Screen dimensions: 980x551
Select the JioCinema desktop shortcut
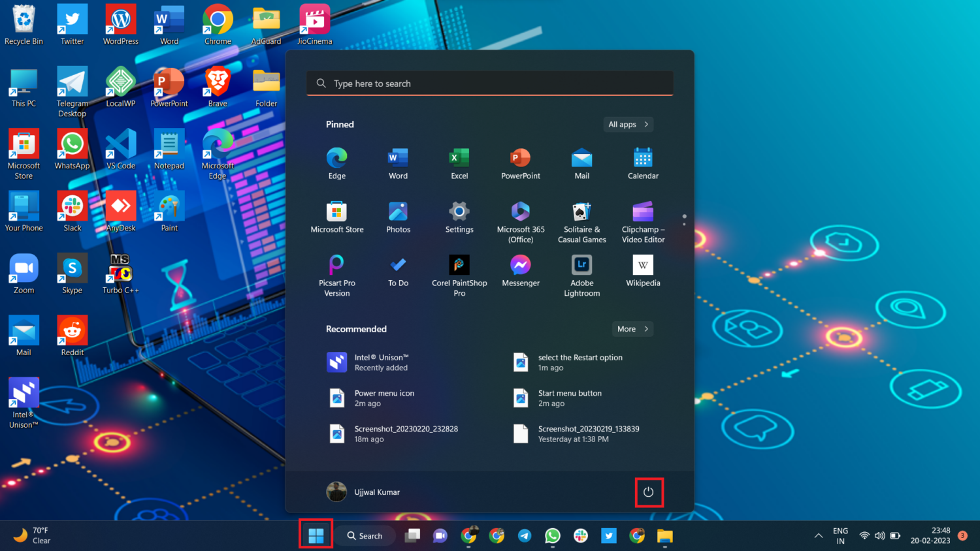tap(315, 25)
